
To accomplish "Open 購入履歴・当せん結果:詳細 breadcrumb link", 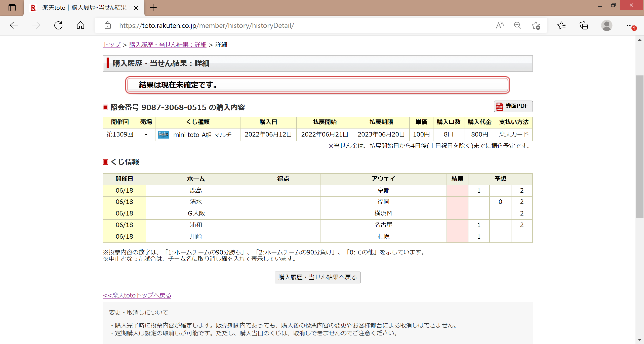I will coord(168,45).
